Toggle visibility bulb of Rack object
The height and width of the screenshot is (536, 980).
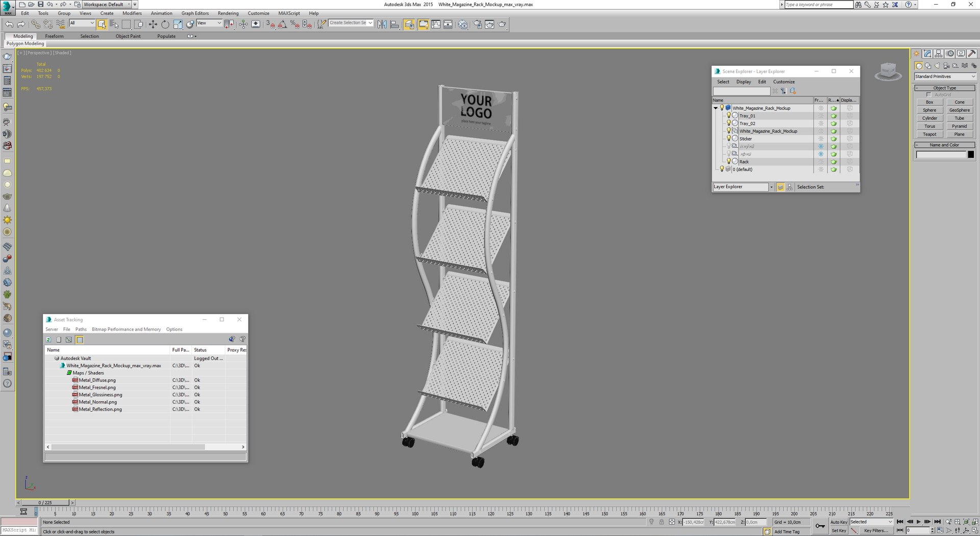[729, 162]
